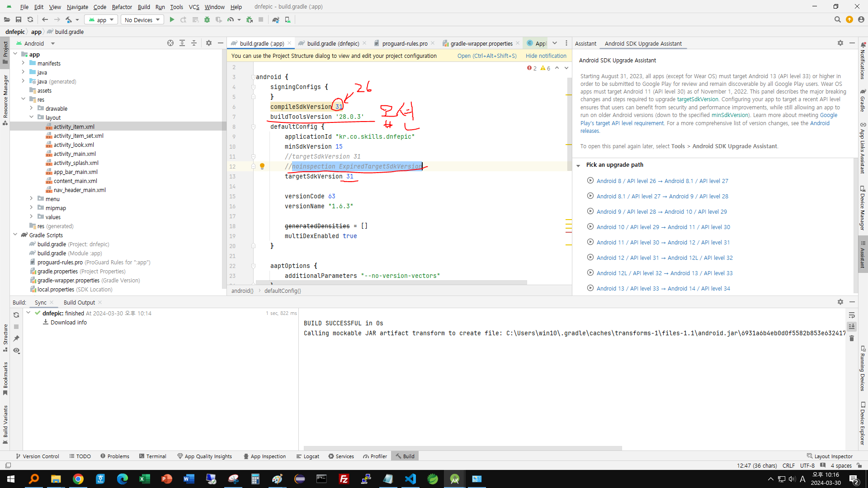Click the Build panel trash clear icon
Image resolution: width=868 pixels, height=488 pixels.
click(x=852, y=338)
